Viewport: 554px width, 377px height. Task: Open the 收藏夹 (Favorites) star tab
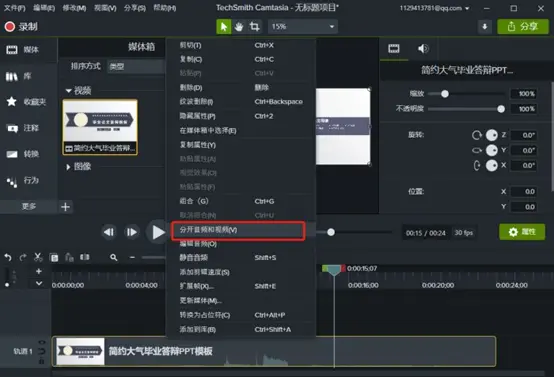26,102
